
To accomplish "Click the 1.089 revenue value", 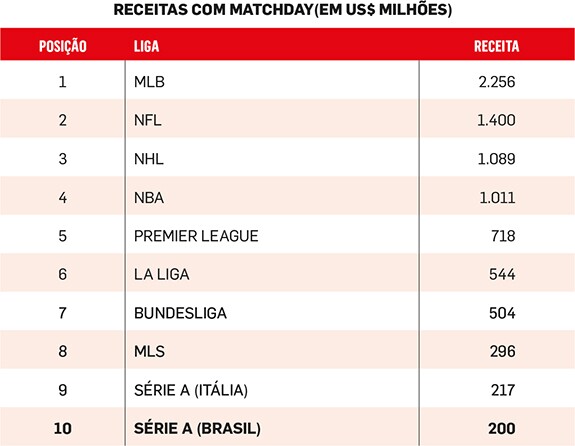I will coord(497,159).
